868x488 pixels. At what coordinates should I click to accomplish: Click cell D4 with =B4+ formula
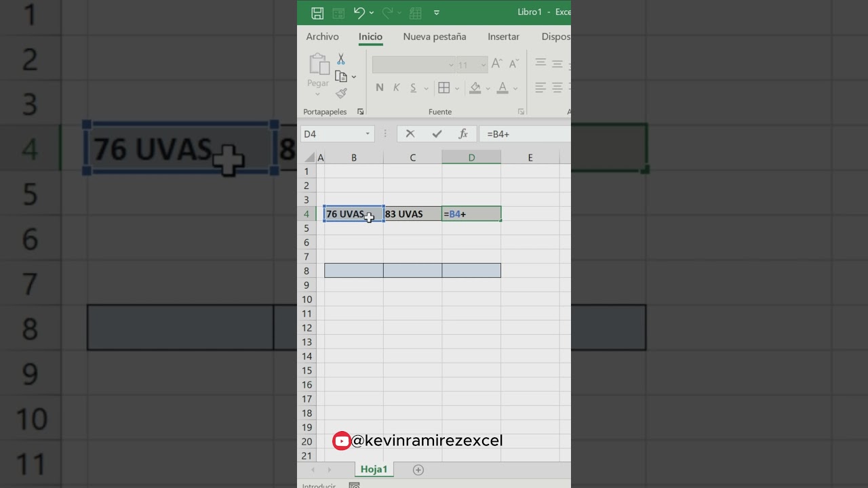pos(471,214)
